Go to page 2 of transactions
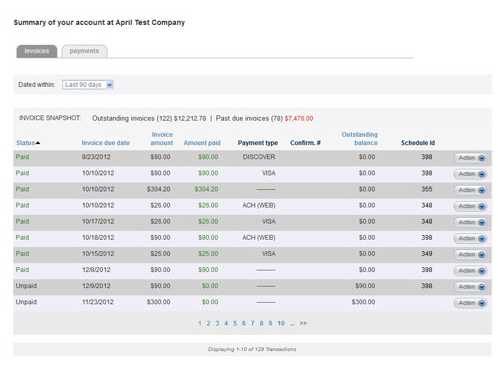Image resolution: width=498 pixels, height=375 pixels. [208, 323]
